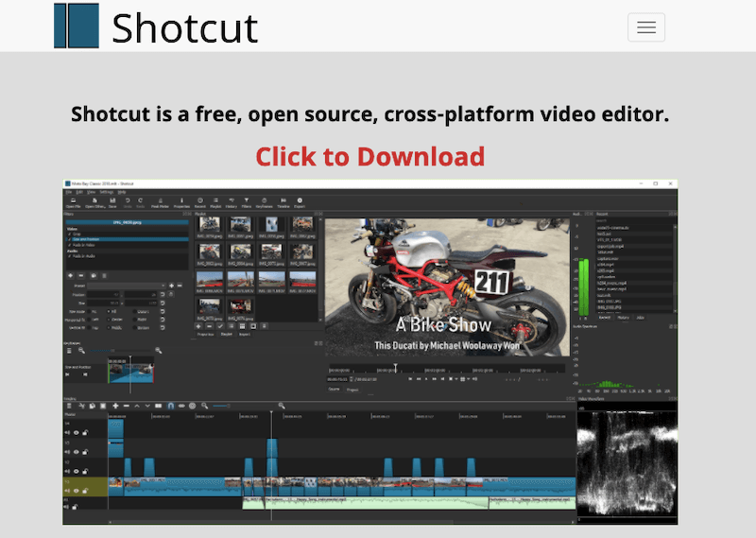Click the Open Other toolbar icon

click(x=95, y=202)
